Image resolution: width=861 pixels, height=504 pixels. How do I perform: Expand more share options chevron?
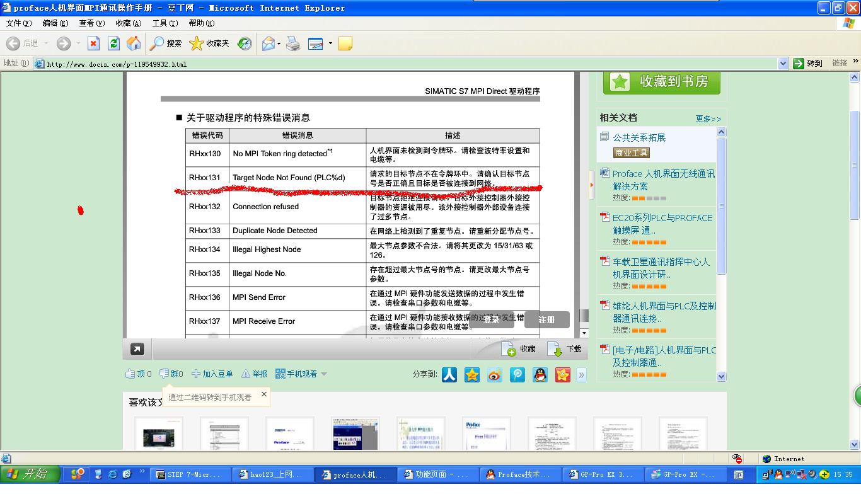point(581,375)
